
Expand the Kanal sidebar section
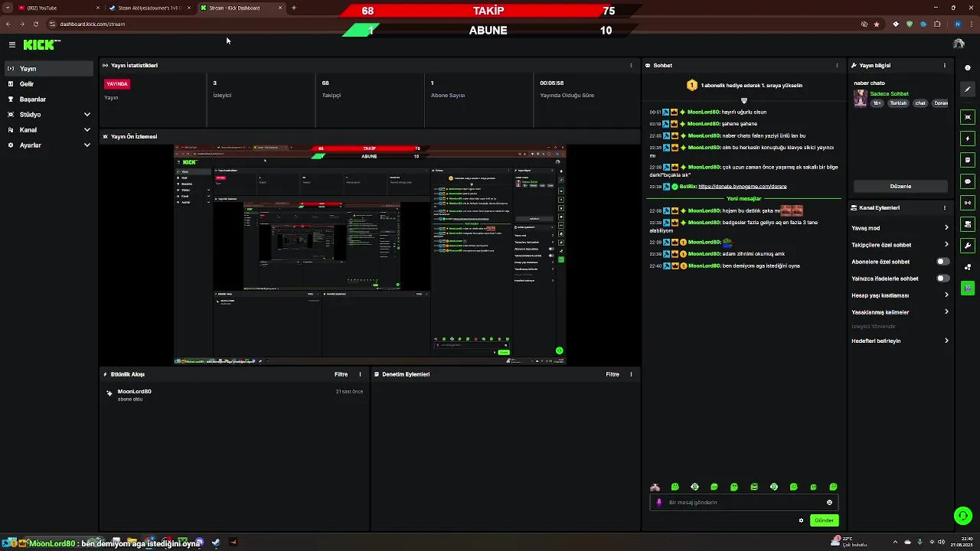coord(49,130)
